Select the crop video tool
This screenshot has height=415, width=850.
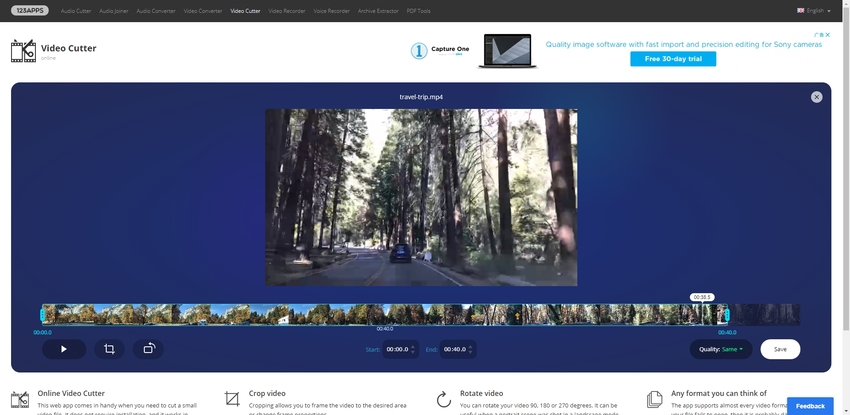click(110, 349)
